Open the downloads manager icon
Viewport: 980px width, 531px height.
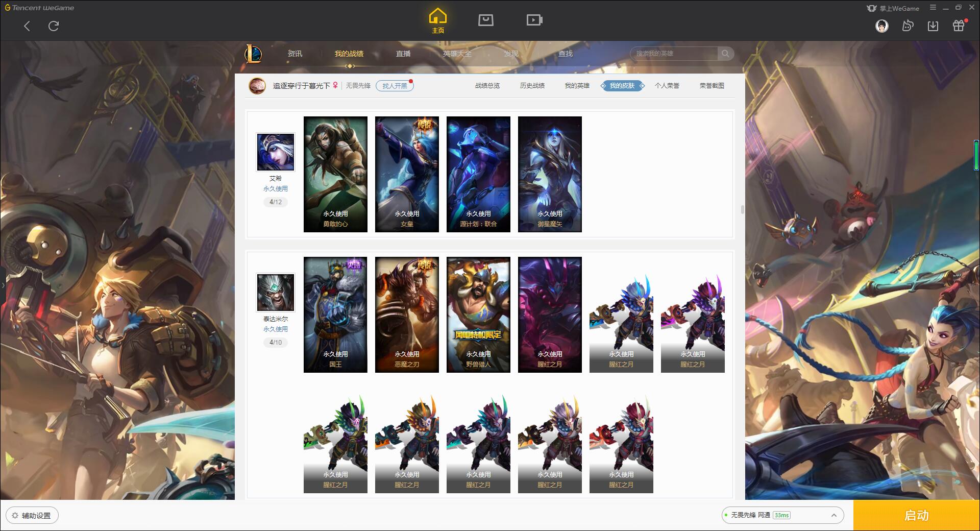(x=933, y=26)
